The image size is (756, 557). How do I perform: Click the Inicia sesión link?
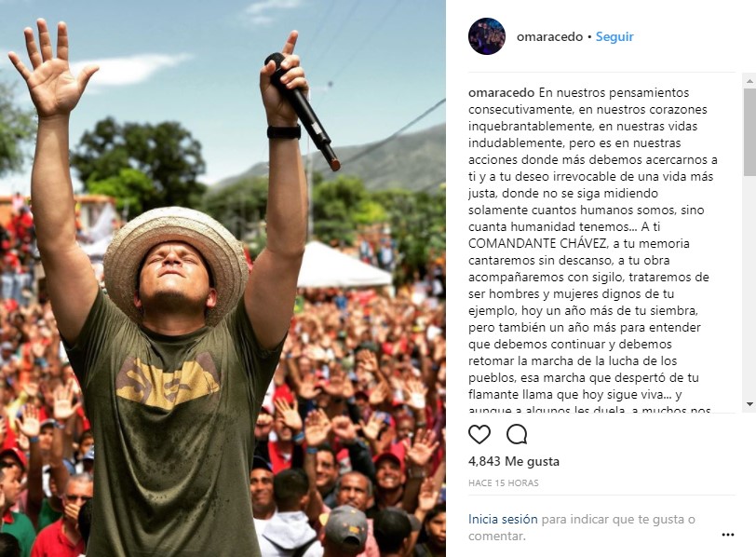pyautogui.click(x=503, y=519)
